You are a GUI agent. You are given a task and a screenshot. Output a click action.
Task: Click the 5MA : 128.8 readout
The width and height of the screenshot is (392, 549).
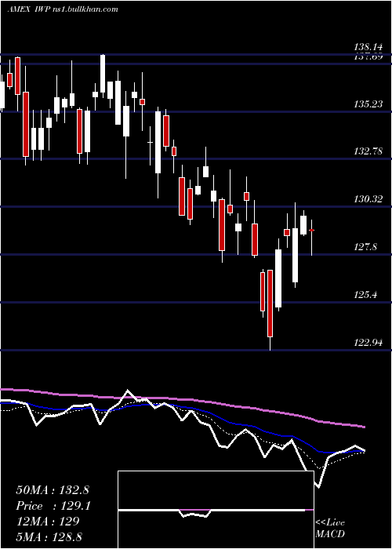click(49, 536)
